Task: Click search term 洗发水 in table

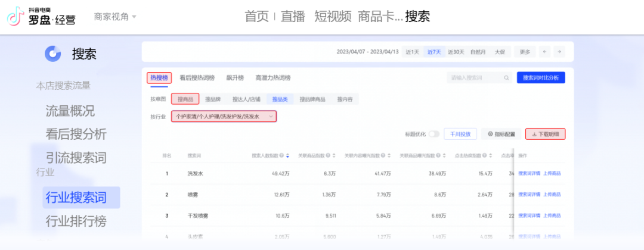Action: tap(195, 174)
